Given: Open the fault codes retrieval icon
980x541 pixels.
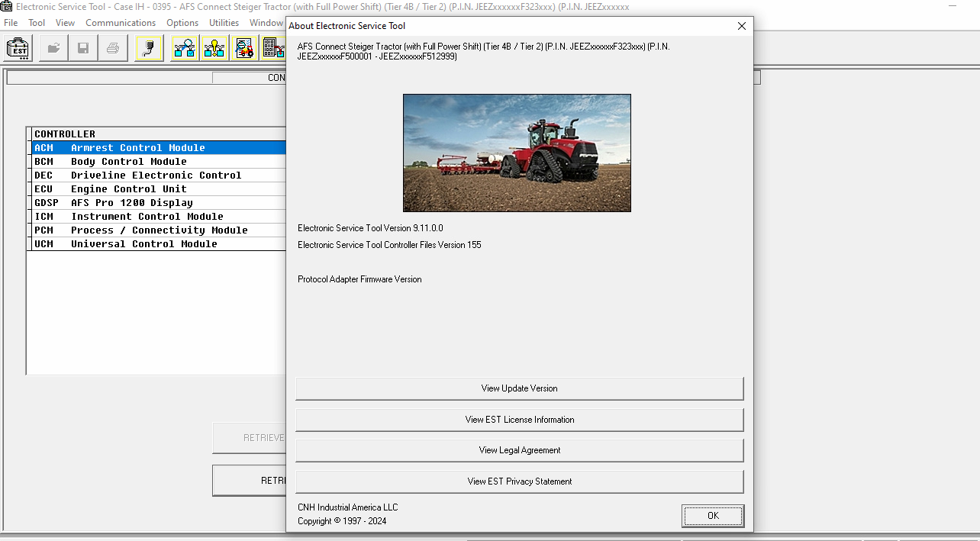Looking at the screenshot, I should 214,47.
